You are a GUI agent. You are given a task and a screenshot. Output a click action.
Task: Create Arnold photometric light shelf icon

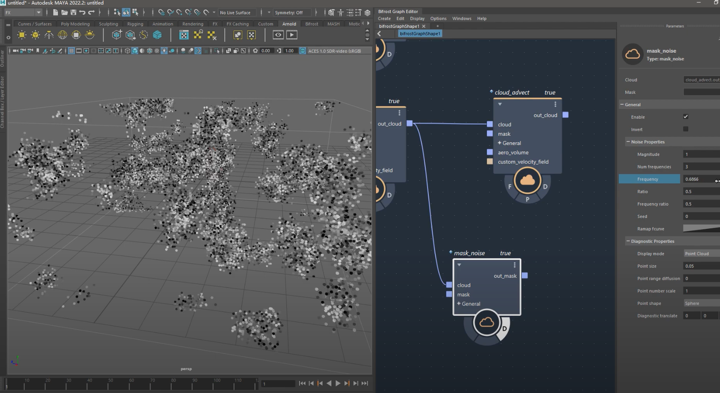click(49, 35)
